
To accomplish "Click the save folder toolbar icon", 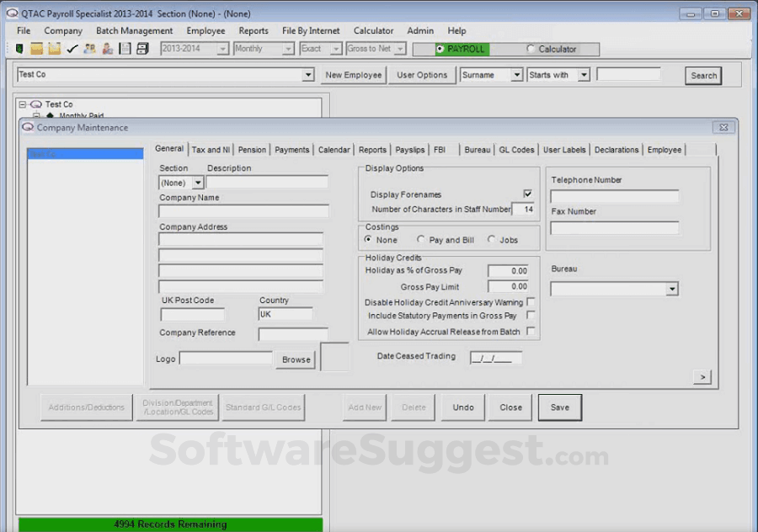I will click(54, 49).
